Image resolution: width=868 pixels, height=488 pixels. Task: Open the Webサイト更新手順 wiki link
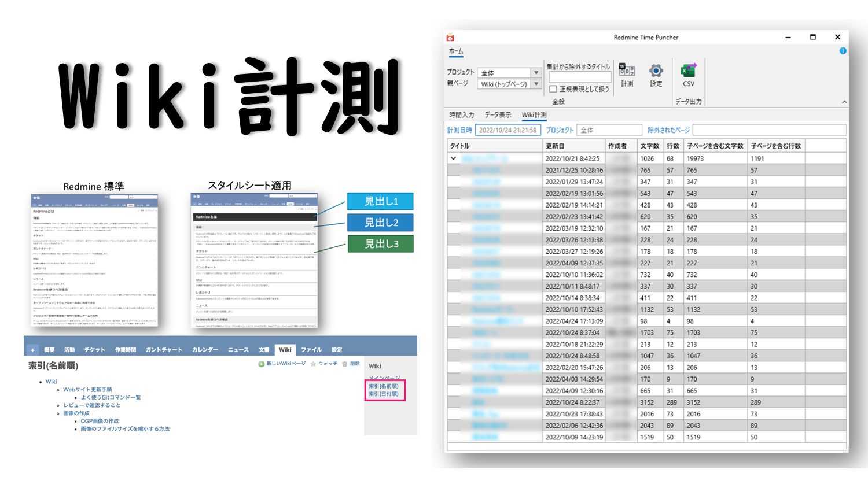pos(88,390)
